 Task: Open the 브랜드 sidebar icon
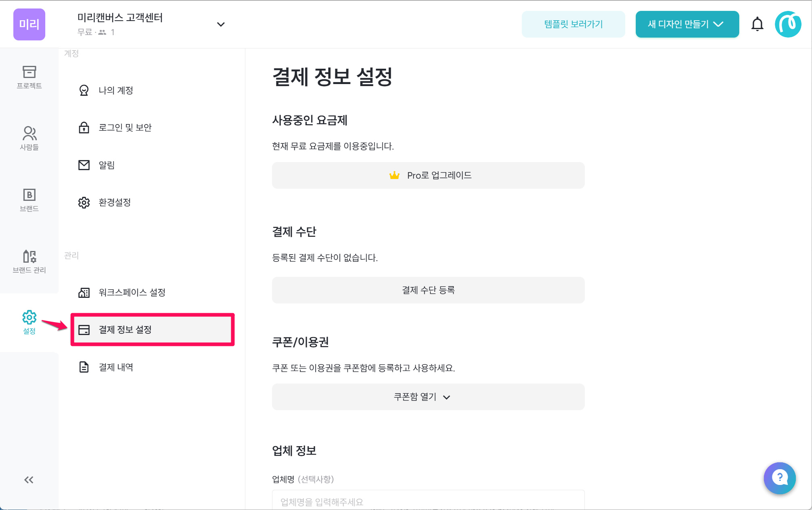point(29,200)
